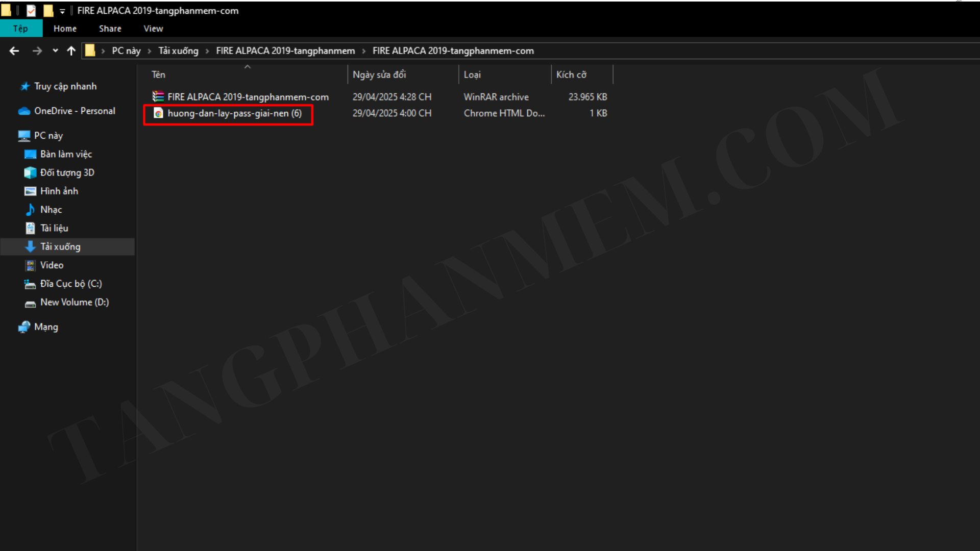Open OneDrive - Personal in sidebar
This screenshot has width=980, height=551.
tap(75, 111)
